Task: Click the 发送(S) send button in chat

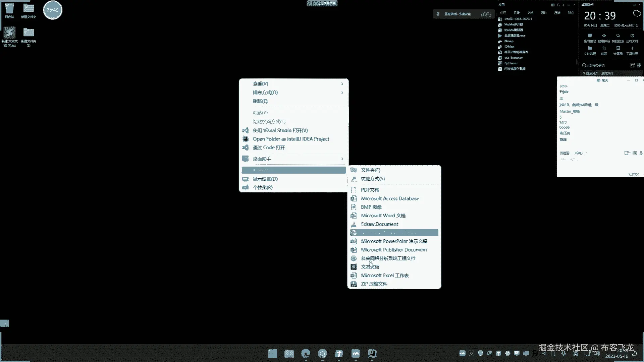Action: 633,174
